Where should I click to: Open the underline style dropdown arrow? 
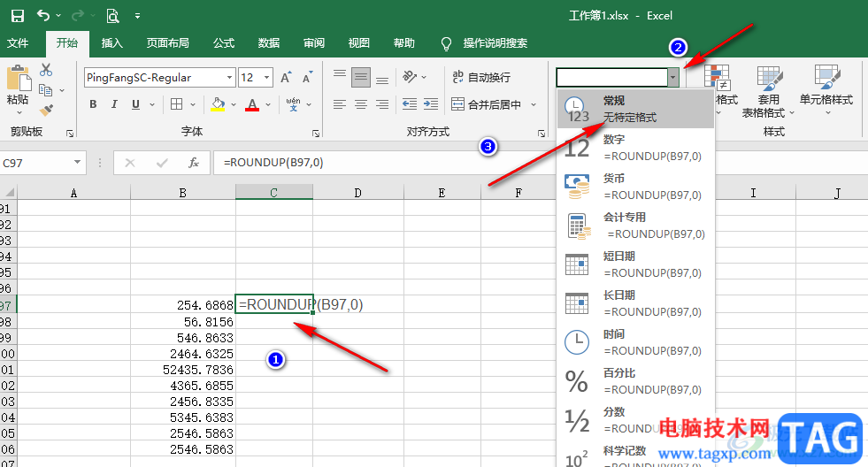pyautogui.click(x=151, y=104)
